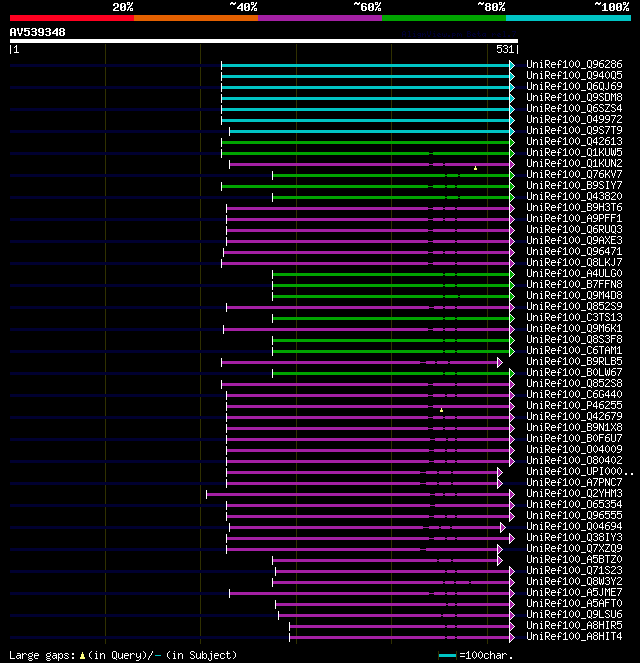Click the UniRef100_Q2YHM3 label

pos(574,493)
